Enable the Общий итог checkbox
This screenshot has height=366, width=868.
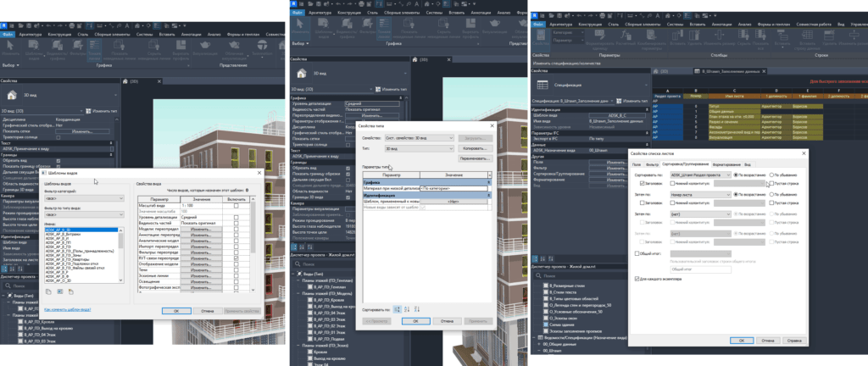click(637, 254)
